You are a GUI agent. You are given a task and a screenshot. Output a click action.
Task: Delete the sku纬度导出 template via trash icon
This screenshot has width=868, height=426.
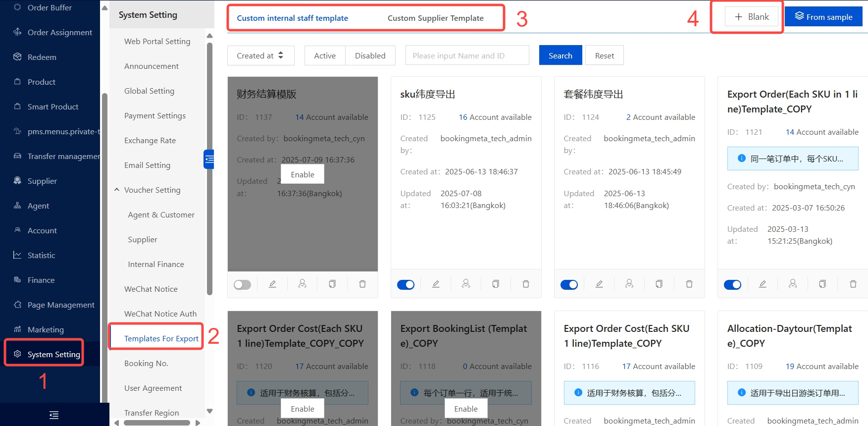[x=526, y=284]
